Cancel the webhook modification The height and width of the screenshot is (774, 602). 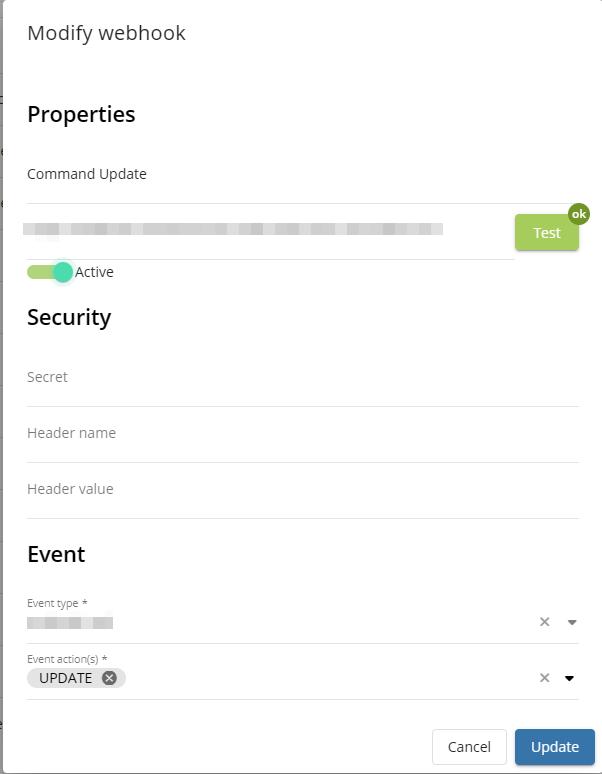(x=469, y=747)
